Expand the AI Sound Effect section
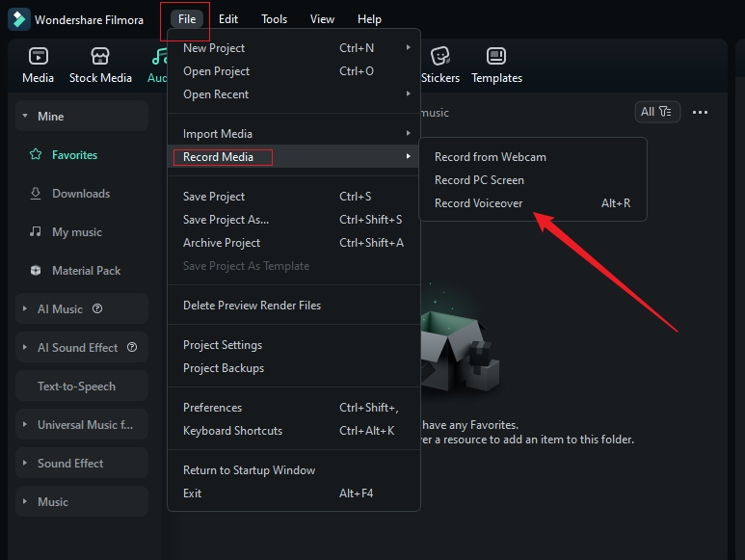 click(x=25, y=347)
